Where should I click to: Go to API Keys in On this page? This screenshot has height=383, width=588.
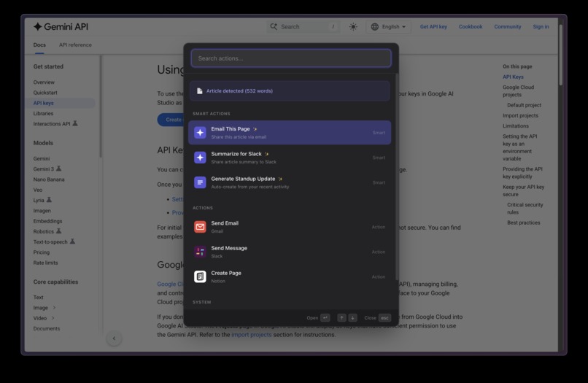coord(513,77)
